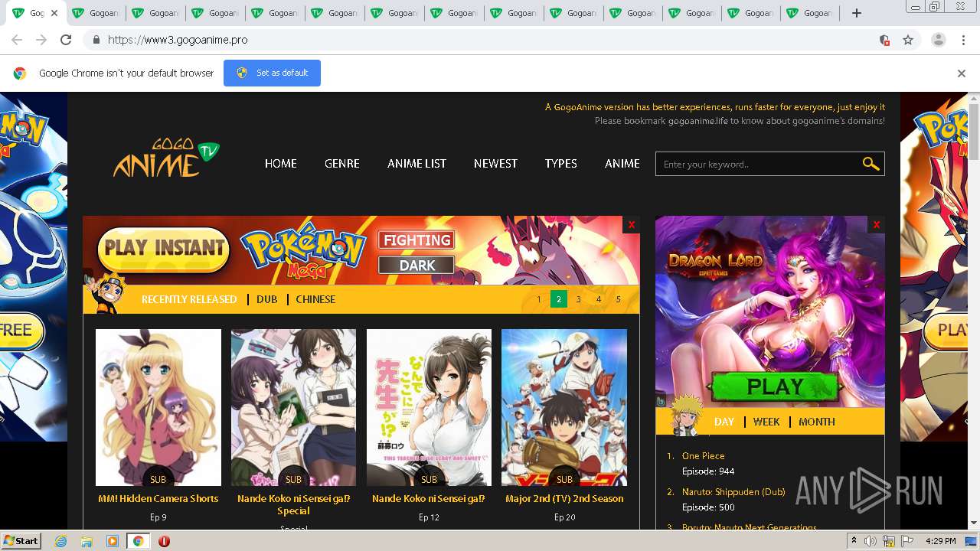Click MM! Hidden Camera Shorts title
The image size is (980, 551).
pos(158,498)
